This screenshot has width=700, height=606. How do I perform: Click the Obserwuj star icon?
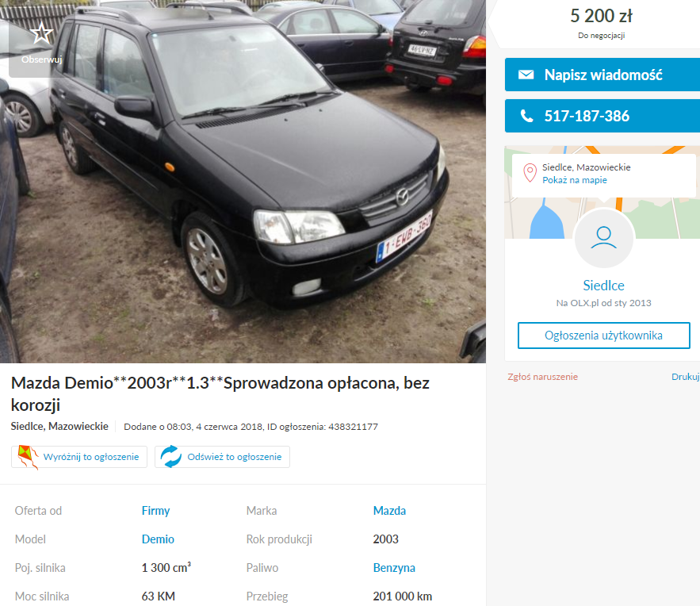click(x=41, y=33)
